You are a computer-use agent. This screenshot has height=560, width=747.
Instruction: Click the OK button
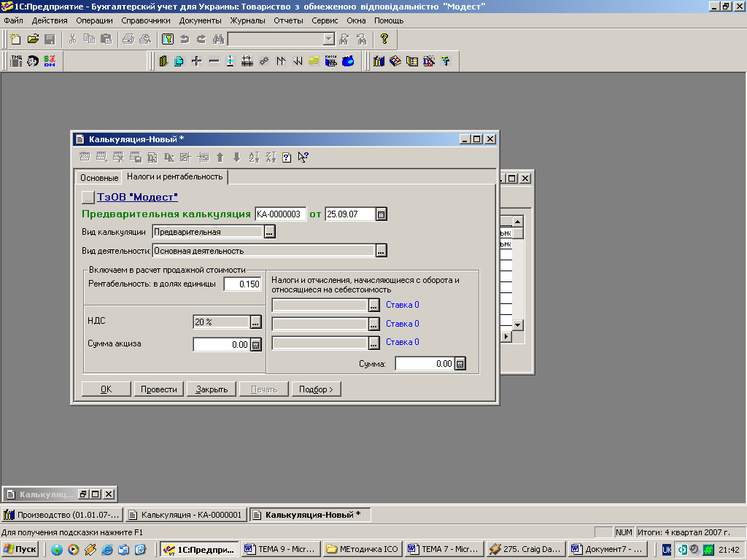107,389
